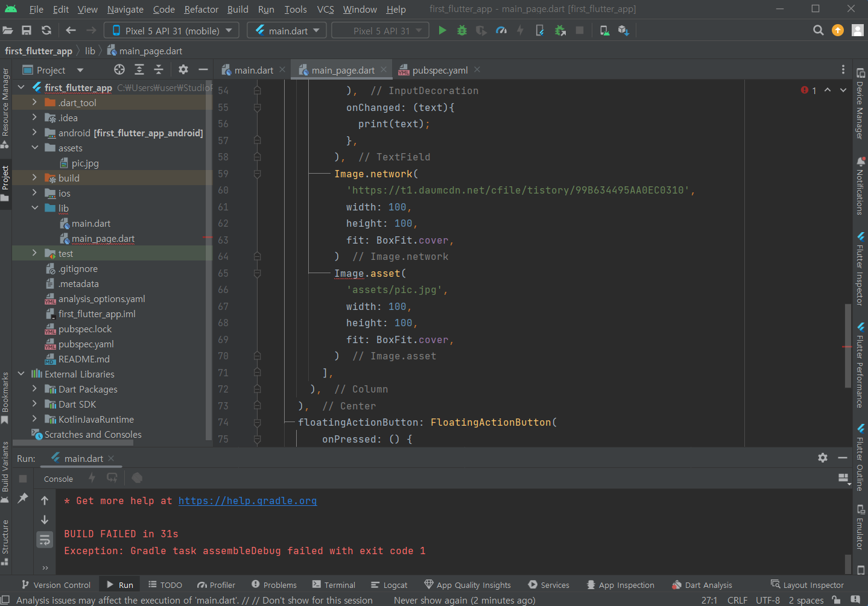
Task: Open the Refactor menu
Action: click(201, 9)
